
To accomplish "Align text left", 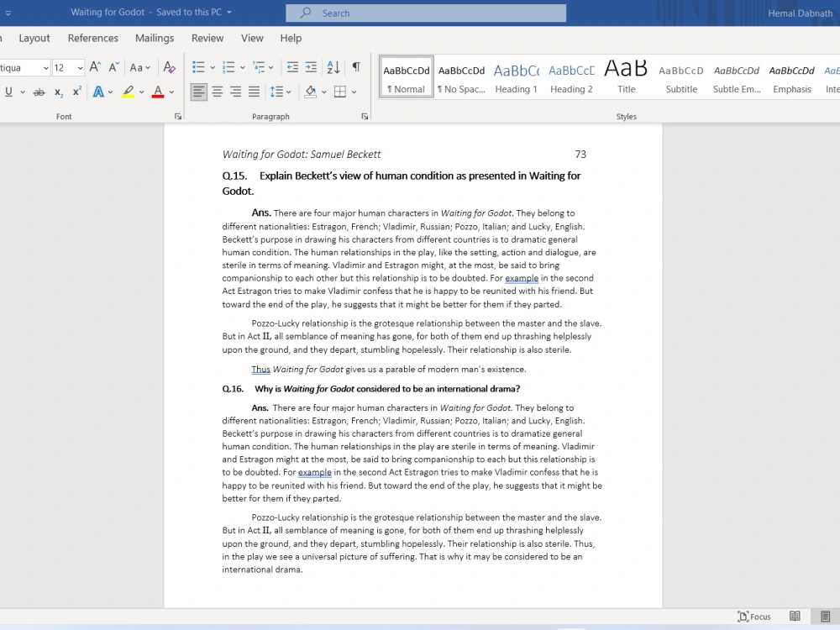I will click(199, 92).
